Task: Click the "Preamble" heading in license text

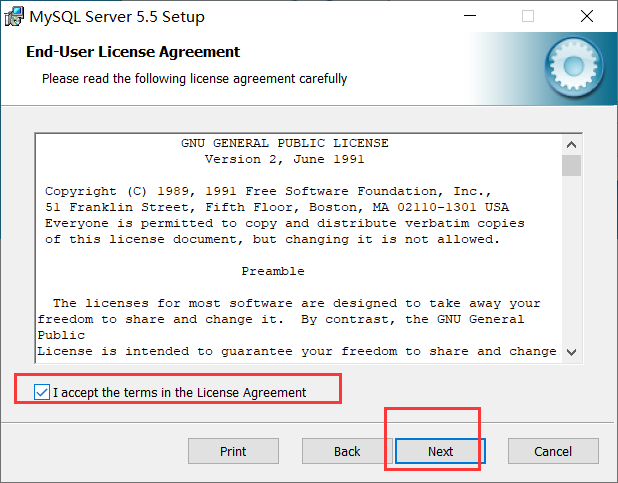Action: click(273, 271)
